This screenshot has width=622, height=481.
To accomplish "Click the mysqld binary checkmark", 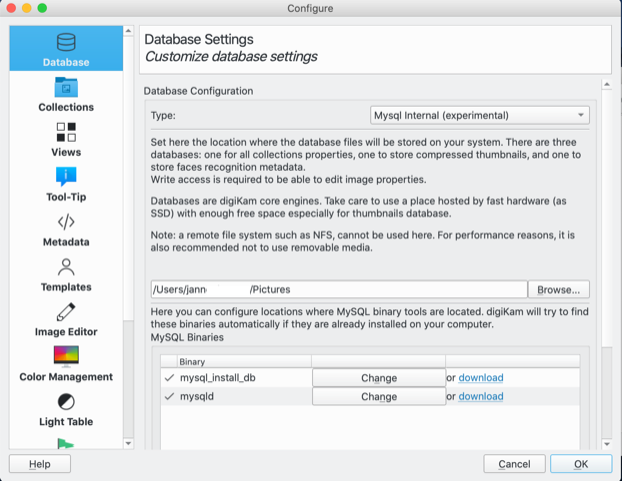I will point(168,396).
